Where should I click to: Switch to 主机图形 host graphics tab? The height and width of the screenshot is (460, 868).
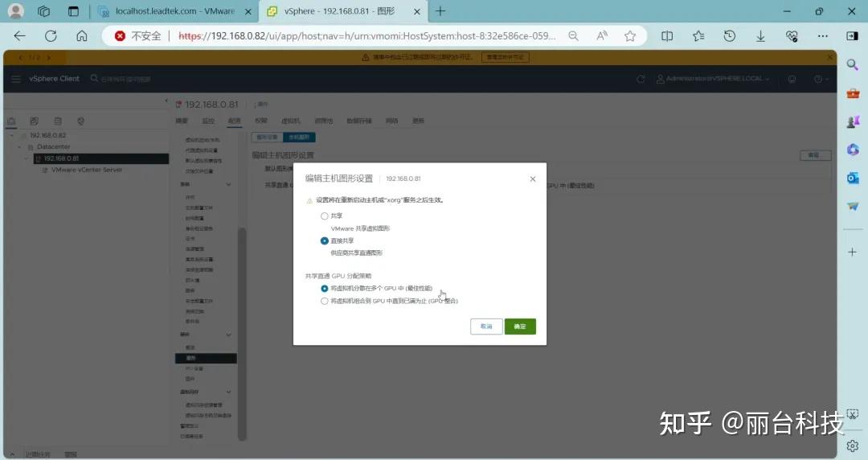(299, 137)
